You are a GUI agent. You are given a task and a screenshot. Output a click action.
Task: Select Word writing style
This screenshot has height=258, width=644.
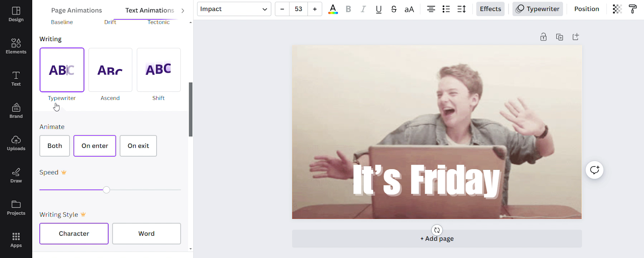[x=147, y=233]
